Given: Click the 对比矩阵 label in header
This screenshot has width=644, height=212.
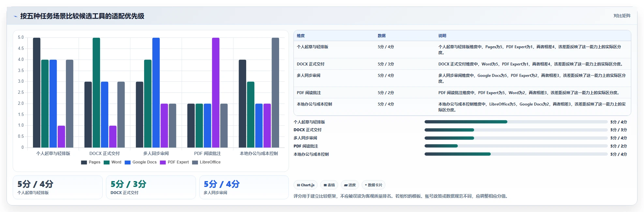Looking at the screenshot, I should pos(622,16).
